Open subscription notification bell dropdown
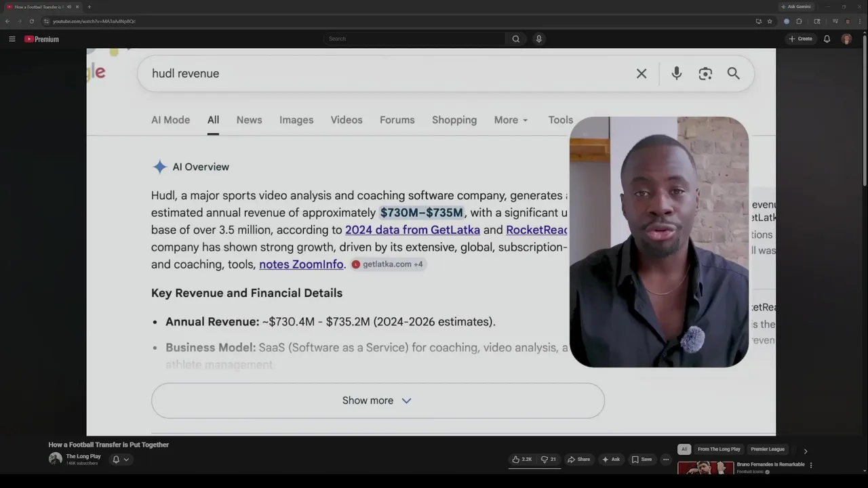 click(120, 460)
